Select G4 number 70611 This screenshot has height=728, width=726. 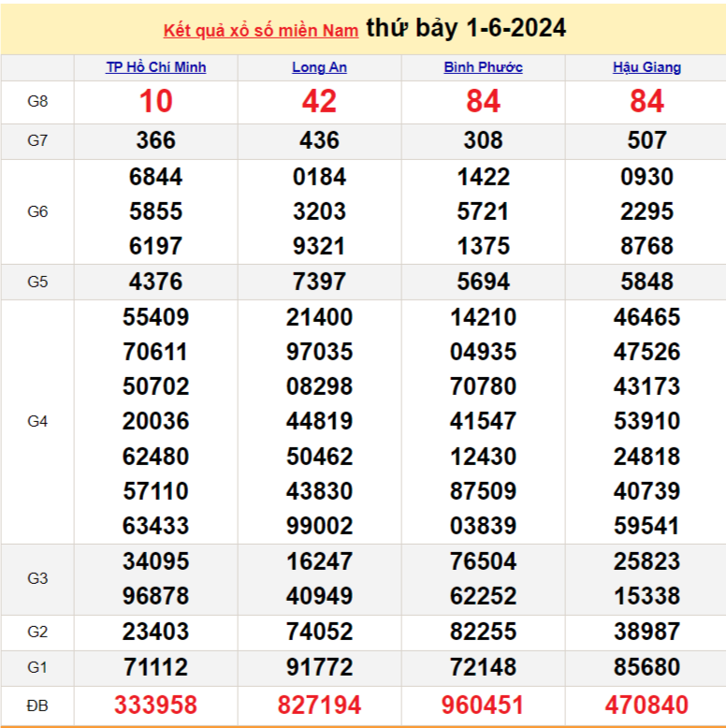click(156, 352)
